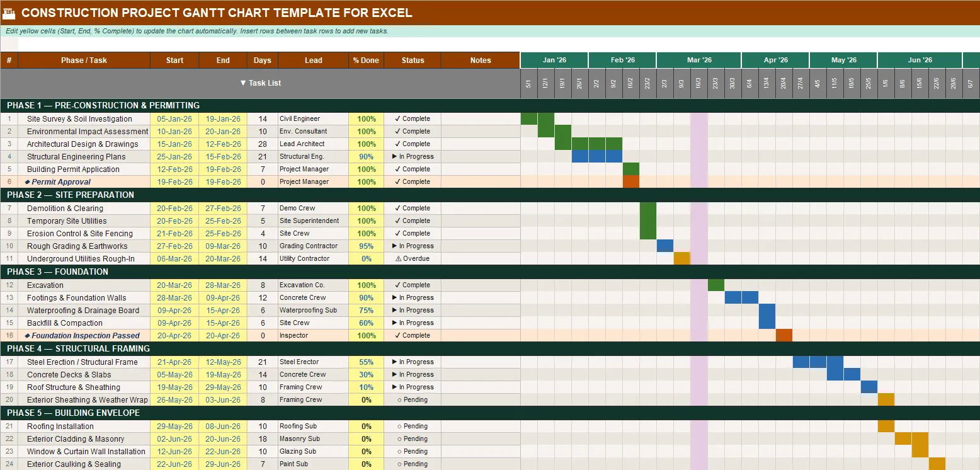Collapse the Task List section
The height and width of the screenshot is (470, 980).
pos(242,83)
